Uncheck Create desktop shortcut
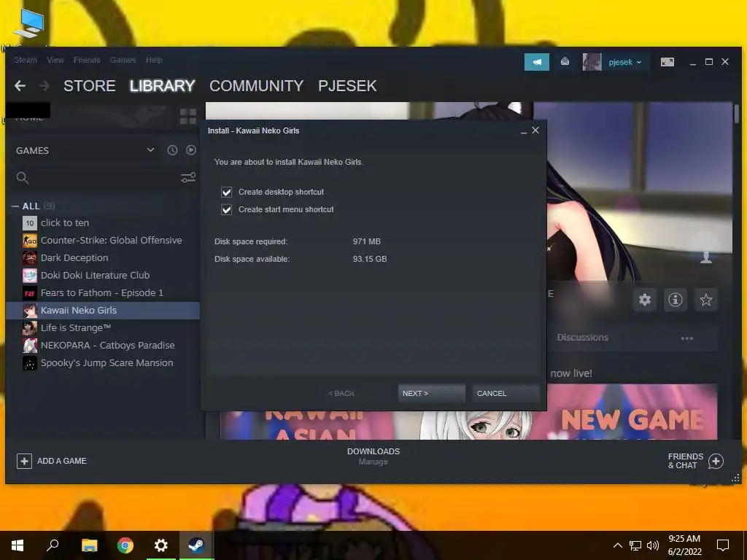This screenshot has width=747, height=560. 226,192
